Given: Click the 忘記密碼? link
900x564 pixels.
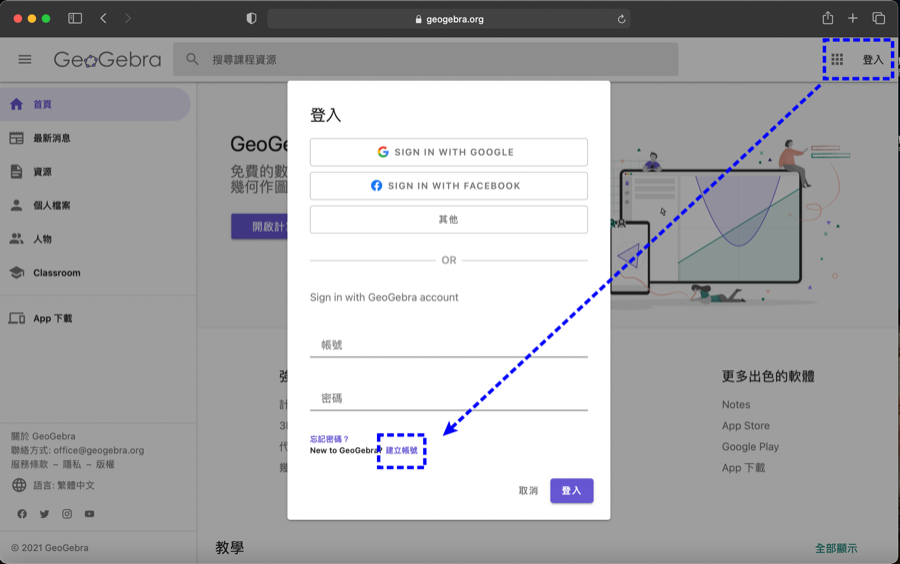Looking at the screenshot, I should (x=329, y=439).
